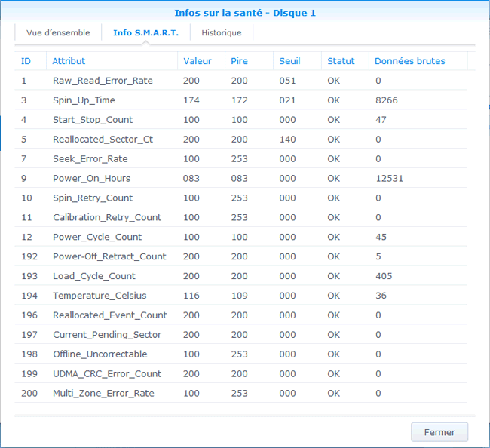The height and width of the screenshot is (448, 490).
Task: Select the Offline_Uncorrectable attribute
Action: [x=100, y=354]
